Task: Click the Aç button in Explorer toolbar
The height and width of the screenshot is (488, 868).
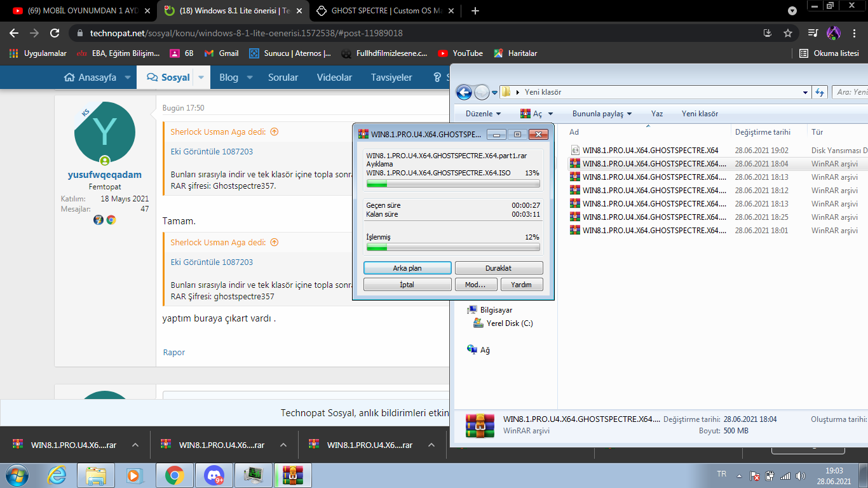Action: point(532,114)
